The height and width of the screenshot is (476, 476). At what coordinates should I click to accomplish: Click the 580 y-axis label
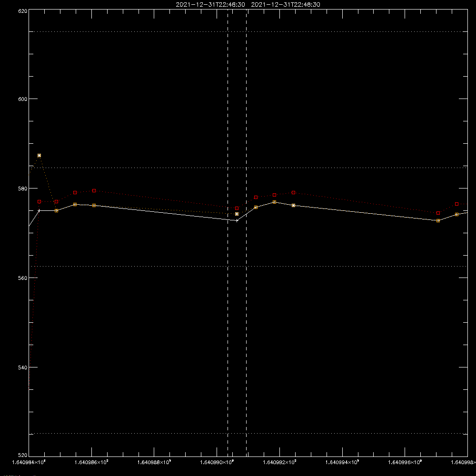(23, 188)
